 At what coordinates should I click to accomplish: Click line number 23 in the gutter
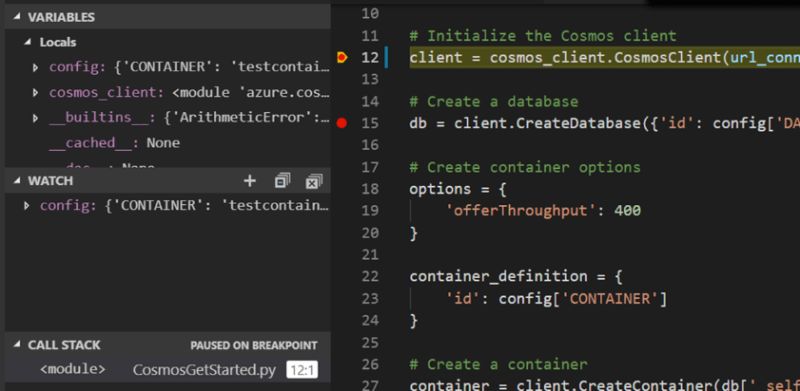pyautogui.click(x=370, y=298)
